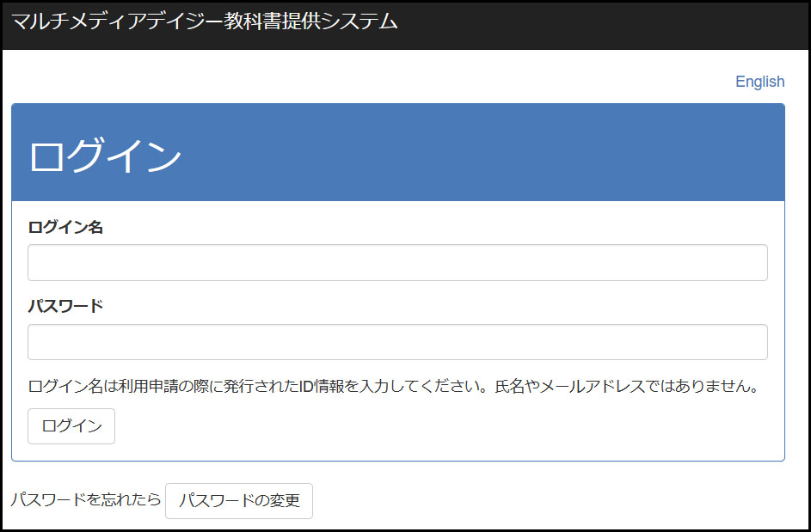Click the word ID情報 in the hint

tap(323, 386)
